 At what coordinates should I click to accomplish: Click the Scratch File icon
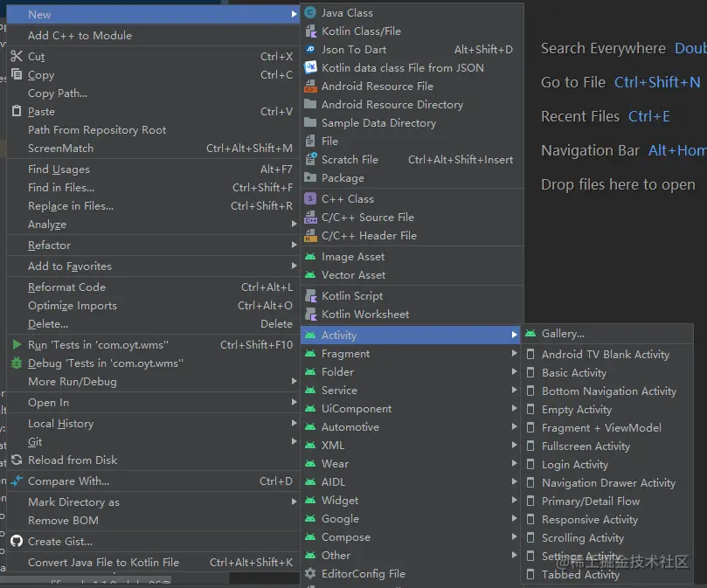point(310,159)
